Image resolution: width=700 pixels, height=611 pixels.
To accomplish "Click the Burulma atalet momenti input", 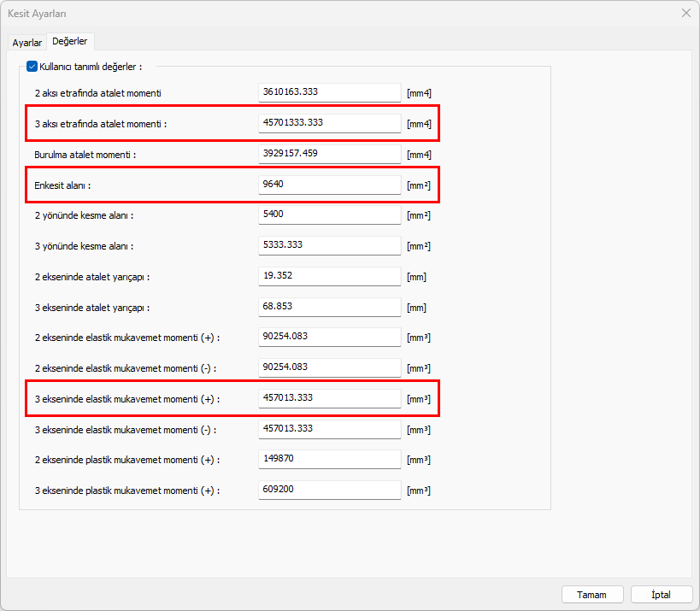I will (x=329, y=154).
